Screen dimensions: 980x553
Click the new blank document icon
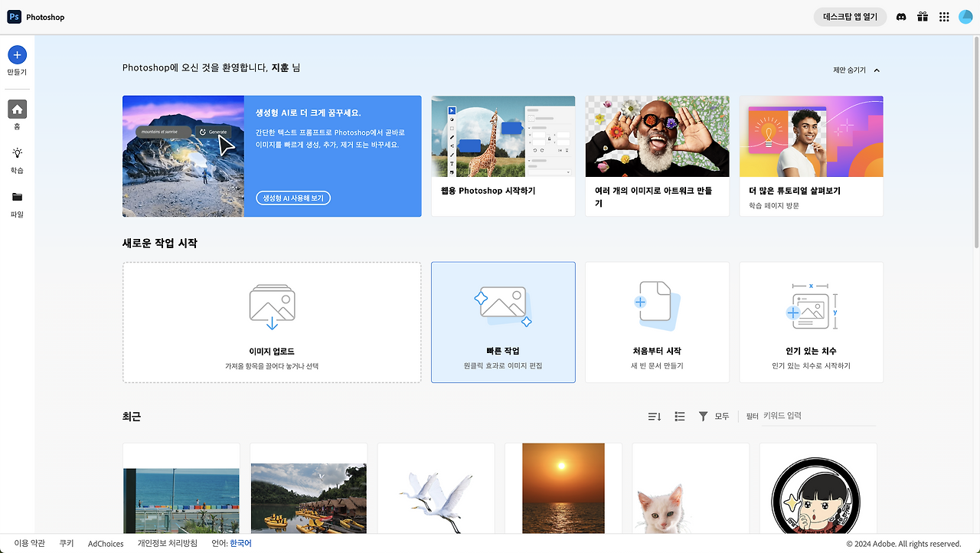(657, 306)
